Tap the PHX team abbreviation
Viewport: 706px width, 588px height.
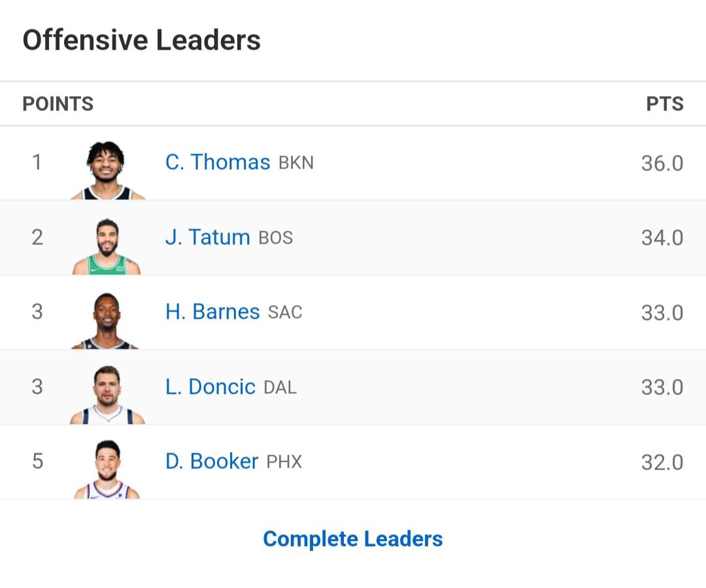[x=284, y=462]
